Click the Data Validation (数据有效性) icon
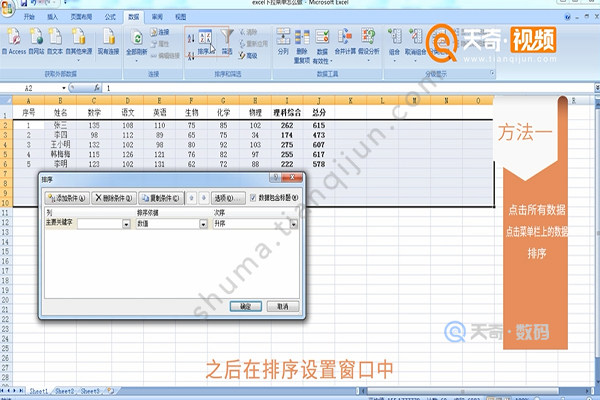Viewport: 600px width, 400px height. click(323, 37)
